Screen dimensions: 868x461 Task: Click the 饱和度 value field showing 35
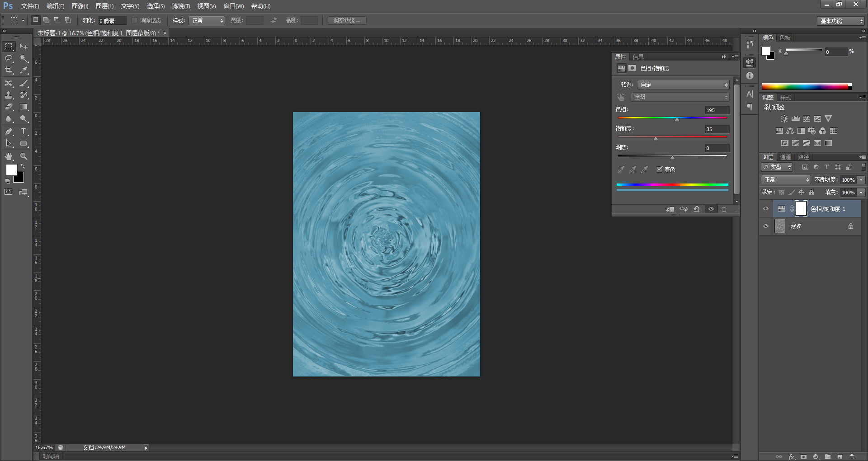click(x=717, y=129)
